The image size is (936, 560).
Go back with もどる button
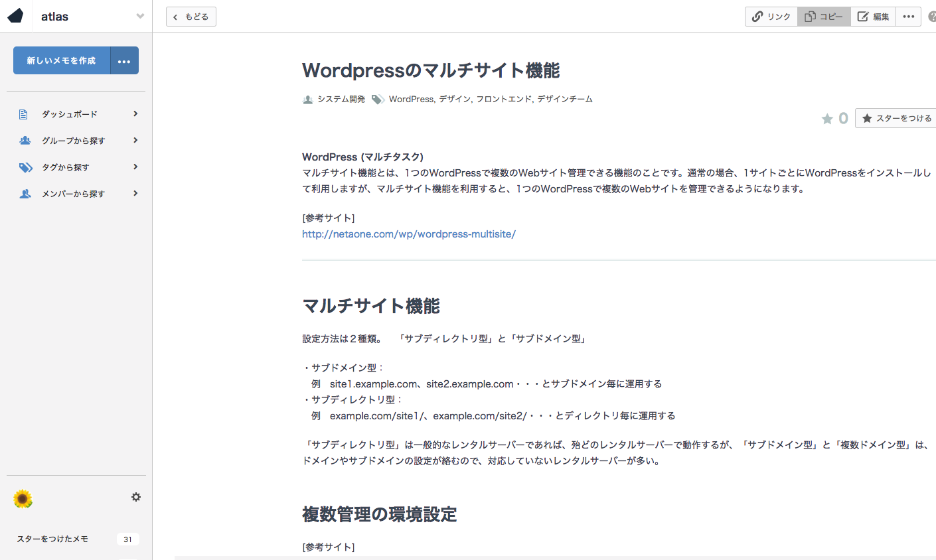[x=191, y=17]
